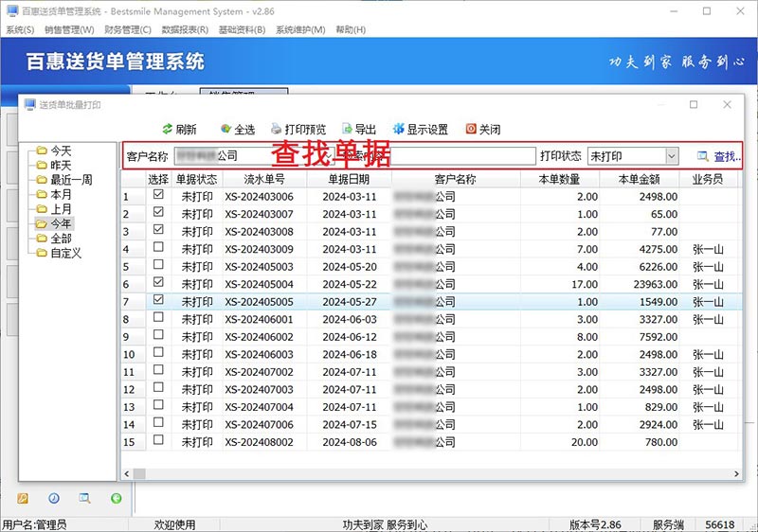This screenshot has height=532, width=758.
Task: Sort by 单据日期 column header
Action: tap(349, 179)
